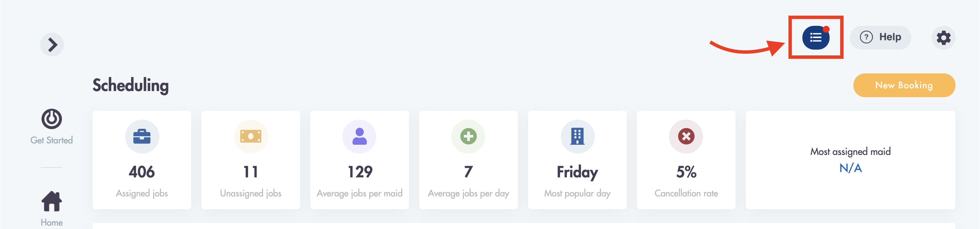Click the green plus jobs-per-day icon
Screen dimensions: 980x229
468,136
